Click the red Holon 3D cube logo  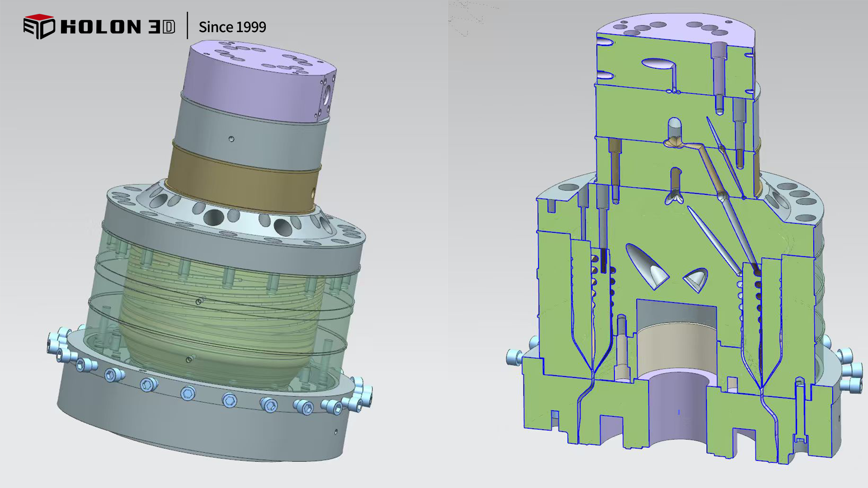[39, 26]
